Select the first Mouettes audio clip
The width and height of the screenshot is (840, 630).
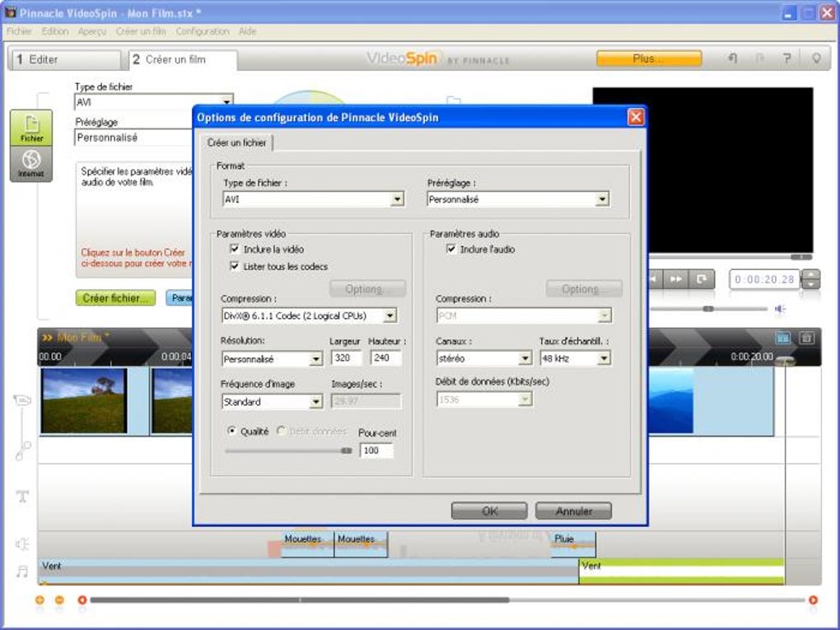(307, 544)
